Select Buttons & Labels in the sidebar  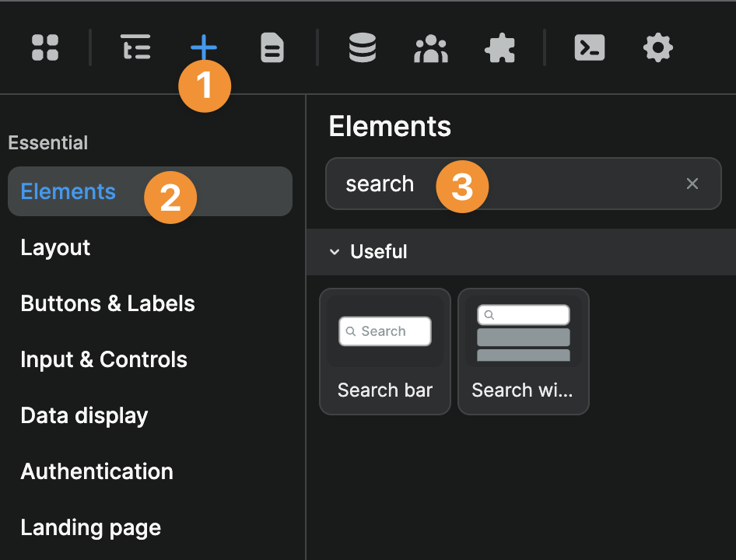pyautogui.click(x=107, y=303)
